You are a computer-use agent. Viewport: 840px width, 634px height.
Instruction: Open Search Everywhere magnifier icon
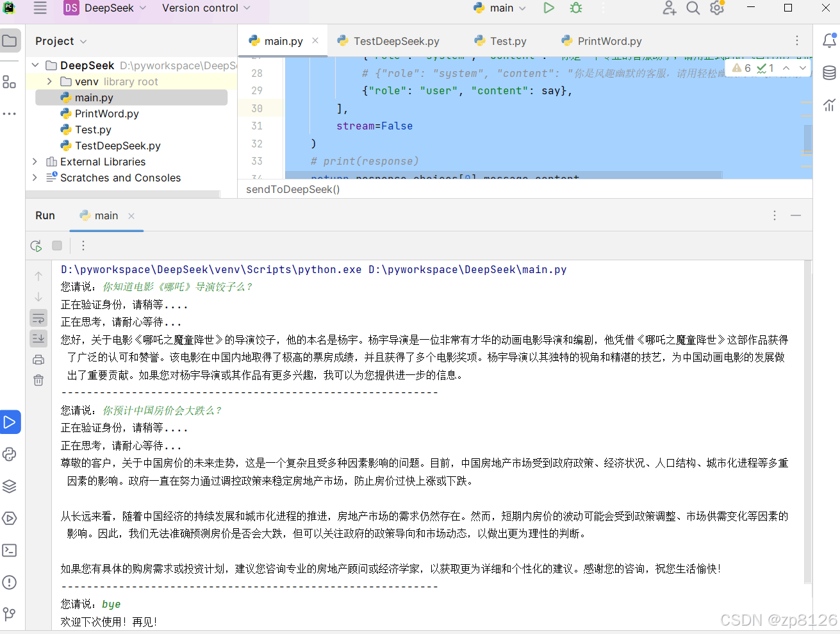coord(693,8)
